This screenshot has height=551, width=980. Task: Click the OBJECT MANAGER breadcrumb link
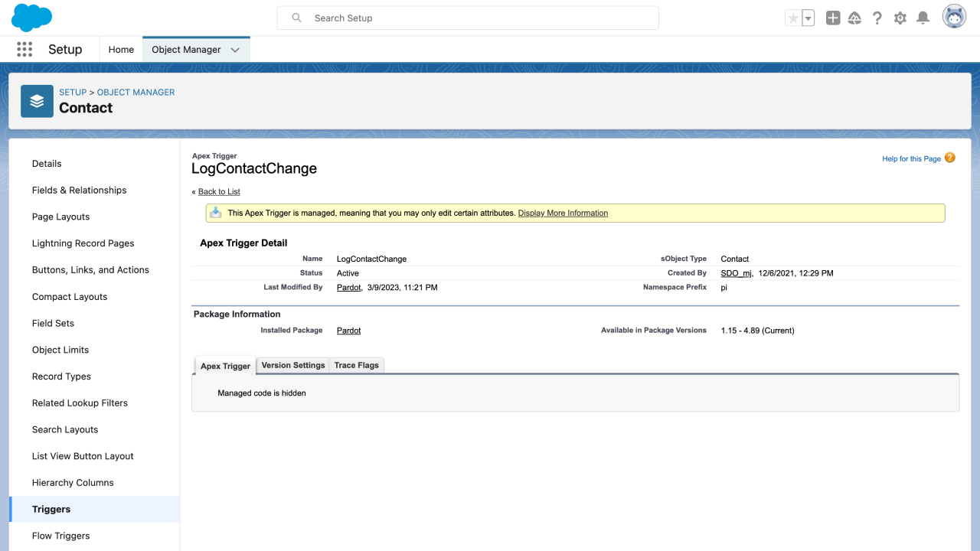point(136,92)
